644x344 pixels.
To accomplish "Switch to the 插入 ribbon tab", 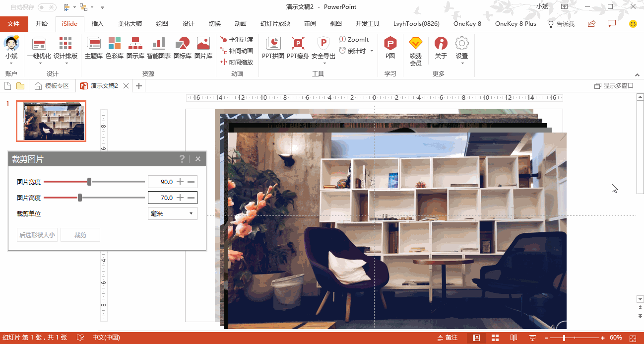I will point(98,24).
